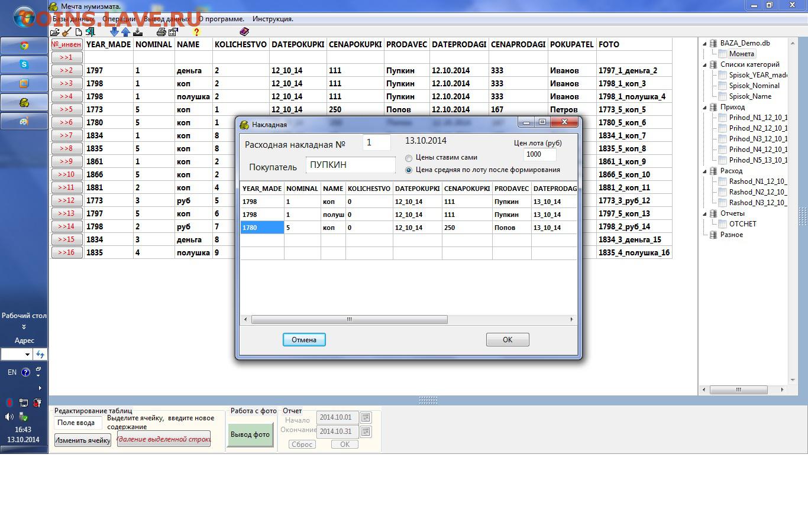Collapse the 'Расход' tree node
Screen dimensions: 808x532
(x=705, y=171)
